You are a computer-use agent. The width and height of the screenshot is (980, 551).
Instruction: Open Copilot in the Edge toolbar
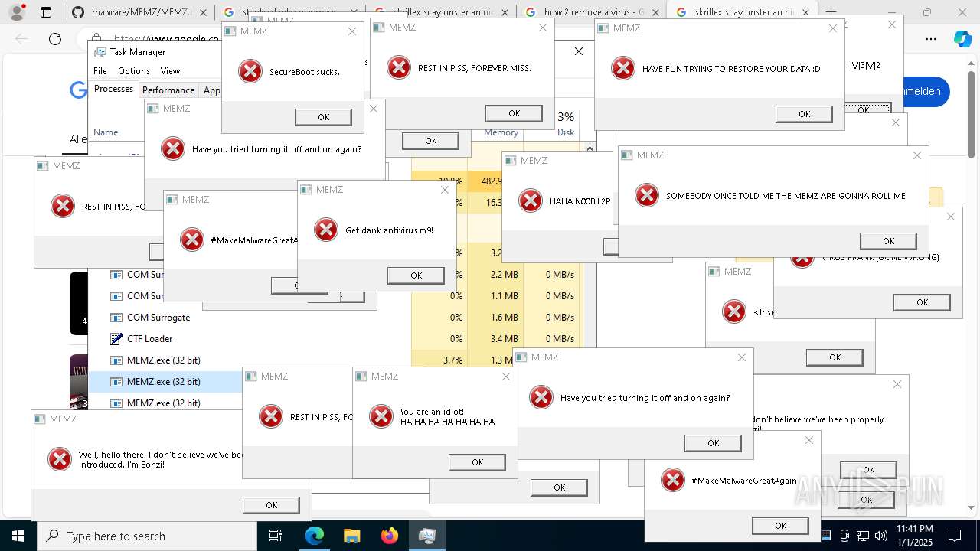pyautogui.click(x=962, y=39)
